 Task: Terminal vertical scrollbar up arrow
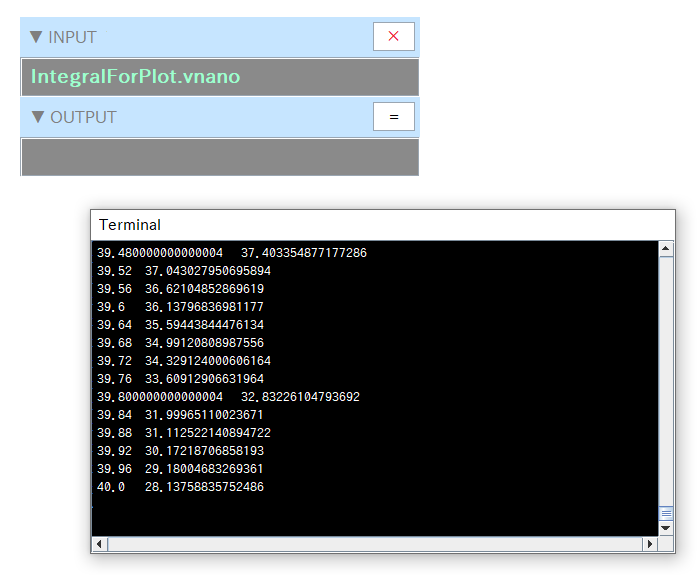[x=666, y=249]
